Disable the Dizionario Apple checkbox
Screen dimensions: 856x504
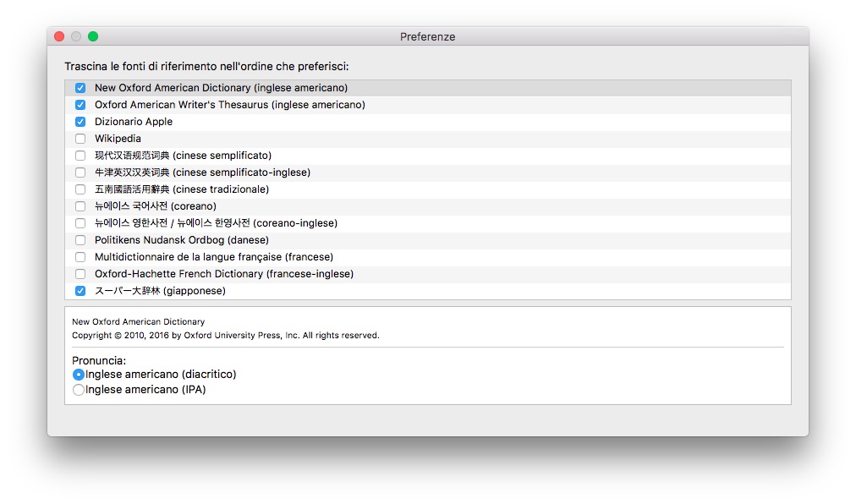point(80,122)
